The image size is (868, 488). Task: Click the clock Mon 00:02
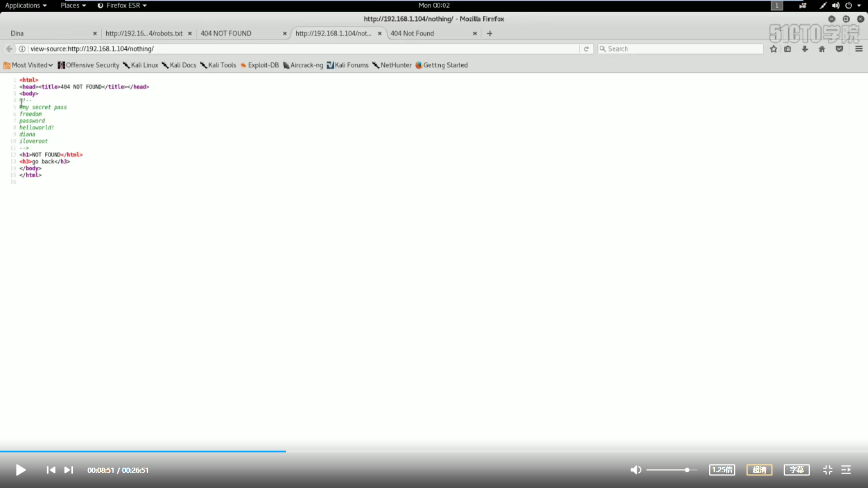click(434, 5)
